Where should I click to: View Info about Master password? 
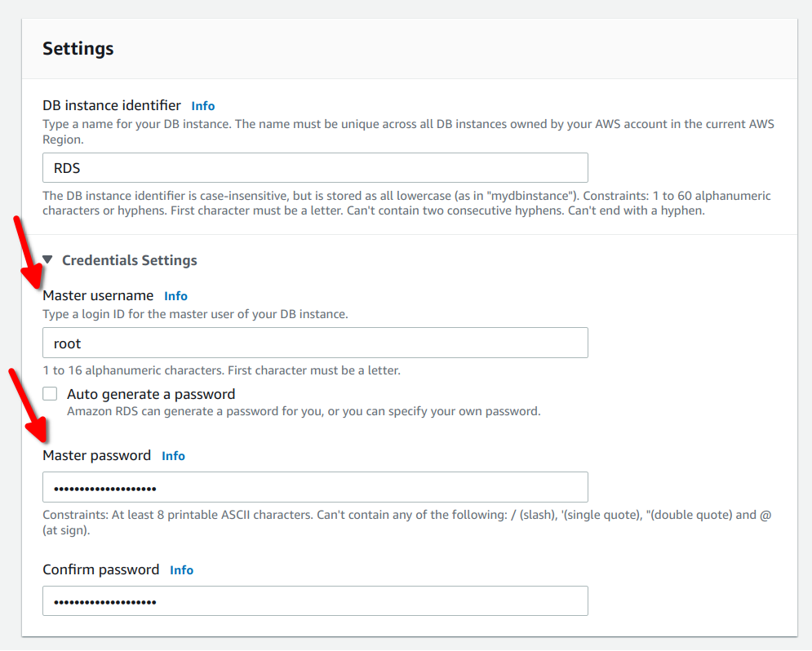(x=173, y=455)
